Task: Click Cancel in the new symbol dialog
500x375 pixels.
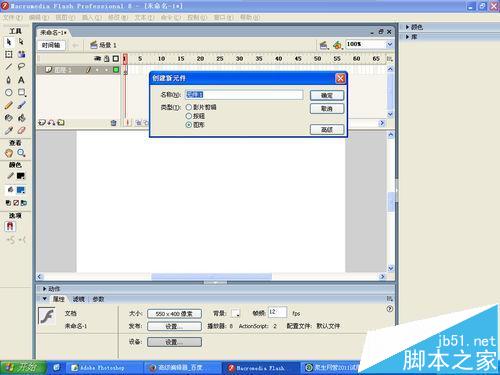Action: tap(327, 109)
